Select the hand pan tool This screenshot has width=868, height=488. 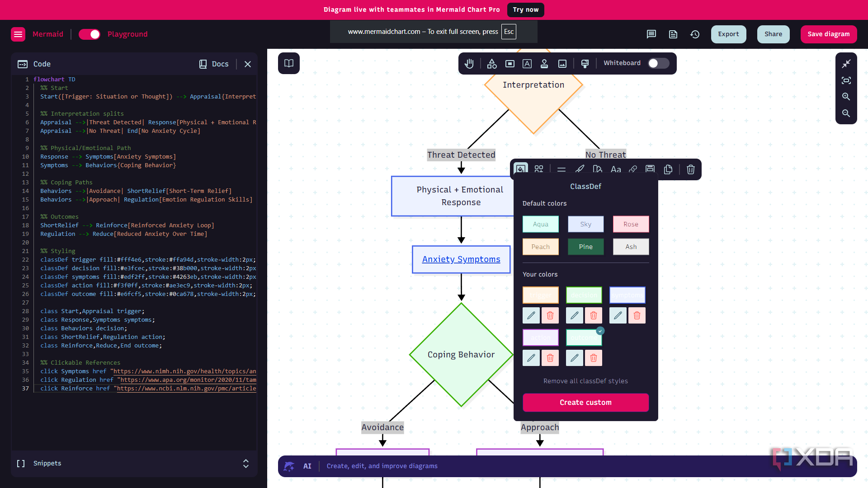pyautogui.click(x=469, y=64)
